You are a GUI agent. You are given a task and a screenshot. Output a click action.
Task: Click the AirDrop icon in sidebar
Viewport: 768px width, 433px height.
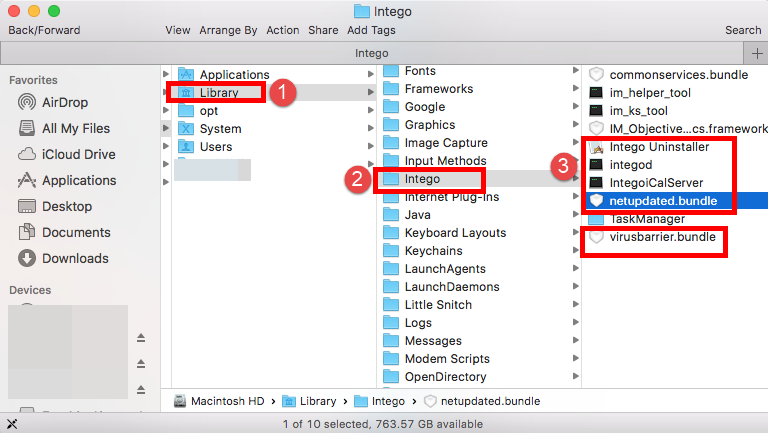pos(27,102)
